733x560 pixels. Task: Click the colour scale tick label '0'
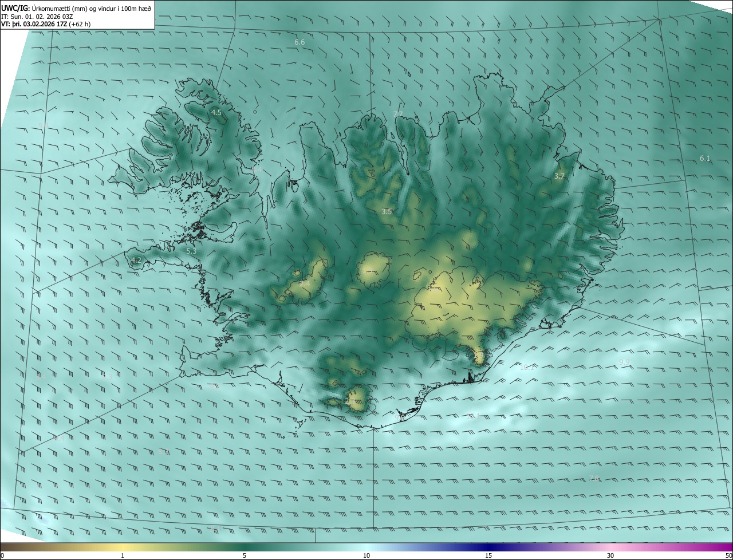point(2,555)
